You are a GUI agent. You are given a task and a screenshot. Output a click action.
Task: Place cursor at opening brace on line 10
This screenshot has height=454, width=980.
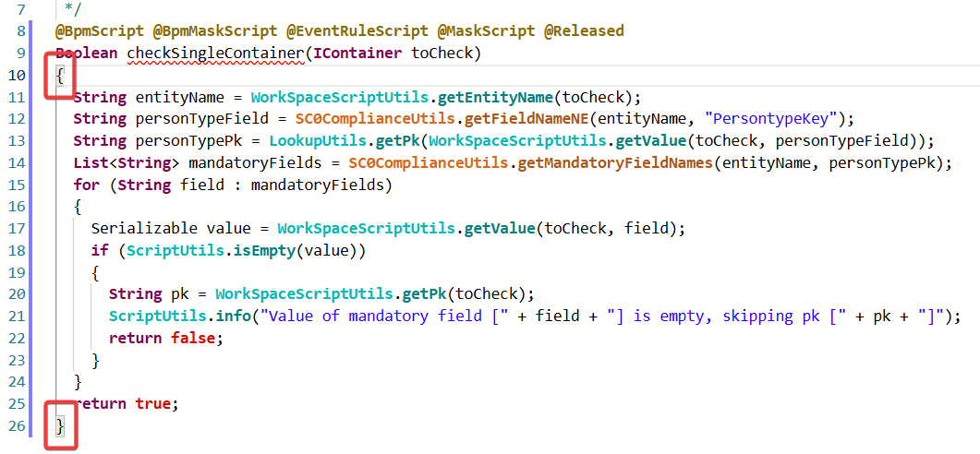point(60,76)
